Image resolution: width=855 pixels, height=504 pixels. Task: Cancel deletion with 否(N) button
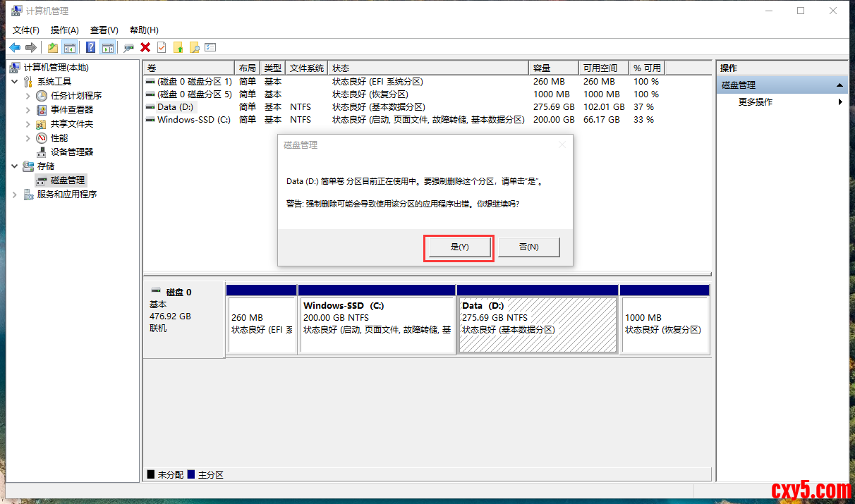529,247
